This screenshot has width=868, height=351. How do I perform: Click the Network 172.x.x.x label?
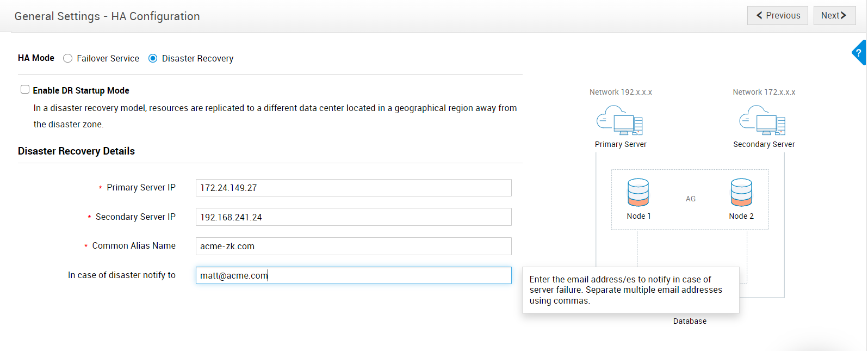[764, 92]
